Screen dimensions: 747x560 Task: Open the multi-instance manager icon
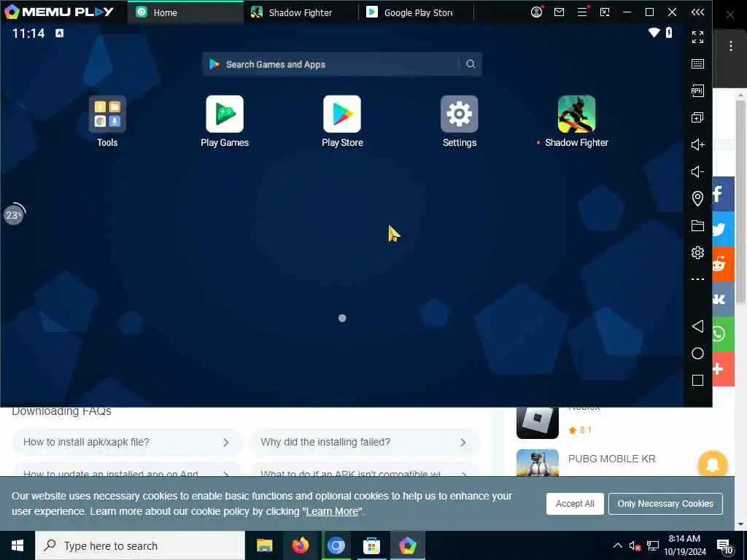(x=697, y=117)
